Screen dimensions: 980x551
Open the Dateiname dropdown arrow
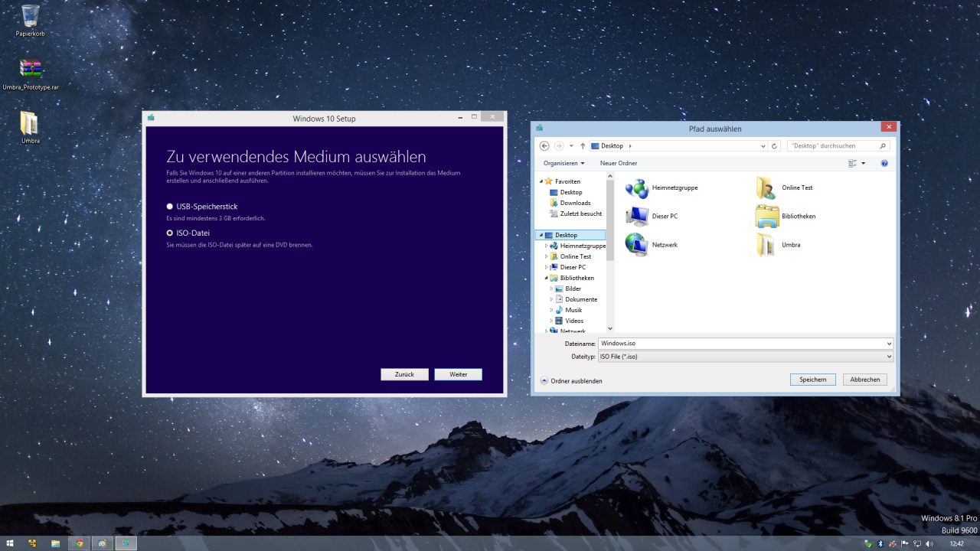(889, 344)
